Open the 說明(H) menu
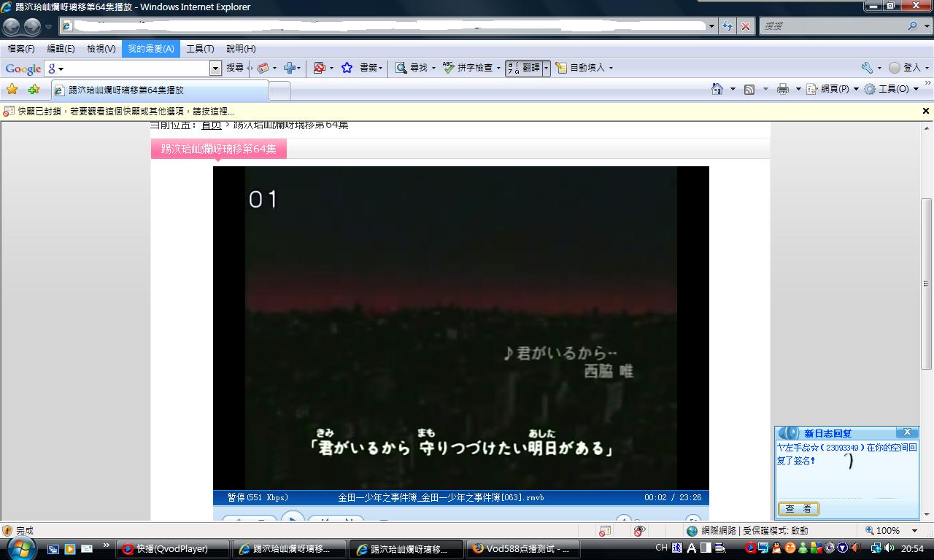The height and width of the screenshot is (560, 934). coord(241,49)
